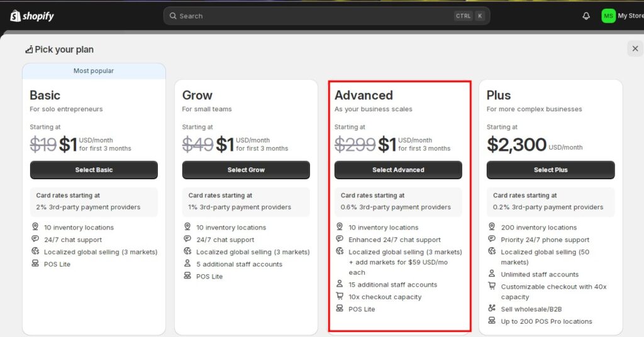The image size is (644, 337).
Task: Click the Most popular banner
Action: click(94, 71)
